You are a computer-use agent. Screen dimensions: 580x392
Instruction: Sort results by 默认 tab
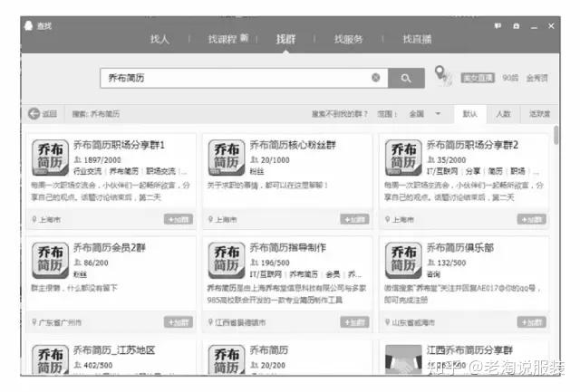click(x=470, y=114)
